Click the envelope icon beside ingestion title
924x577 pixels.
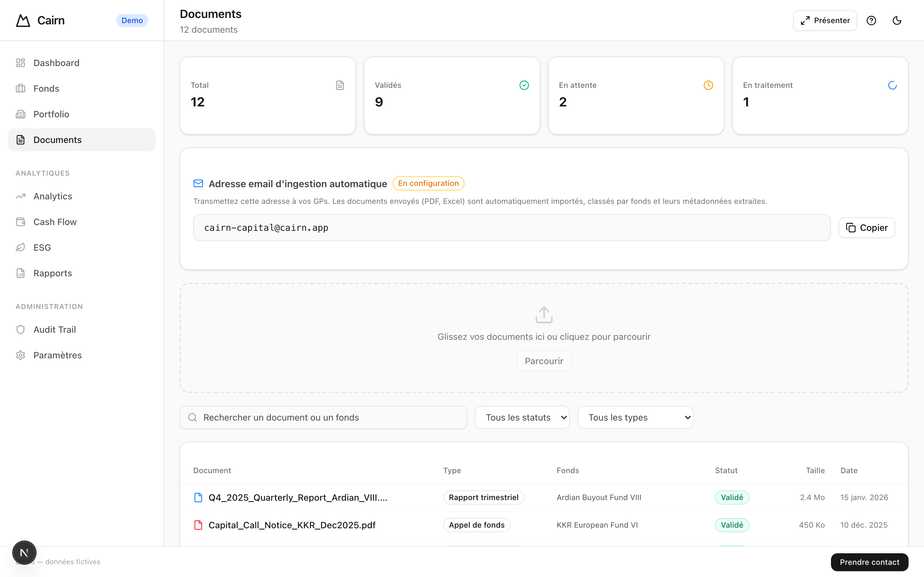[198, 184]
